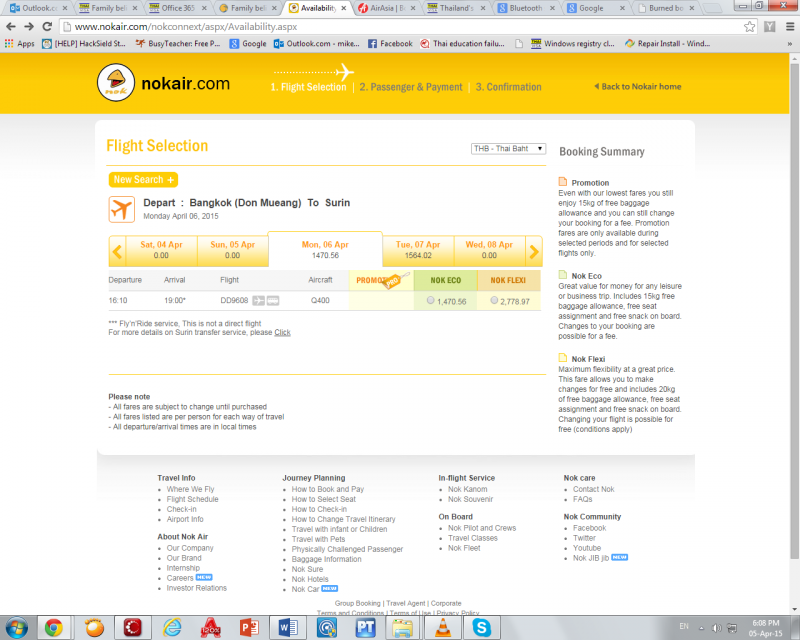The height and width of the screenshot is (640, 800).
Task: Switch to the Thailand's browser tab
Action: 457,8
